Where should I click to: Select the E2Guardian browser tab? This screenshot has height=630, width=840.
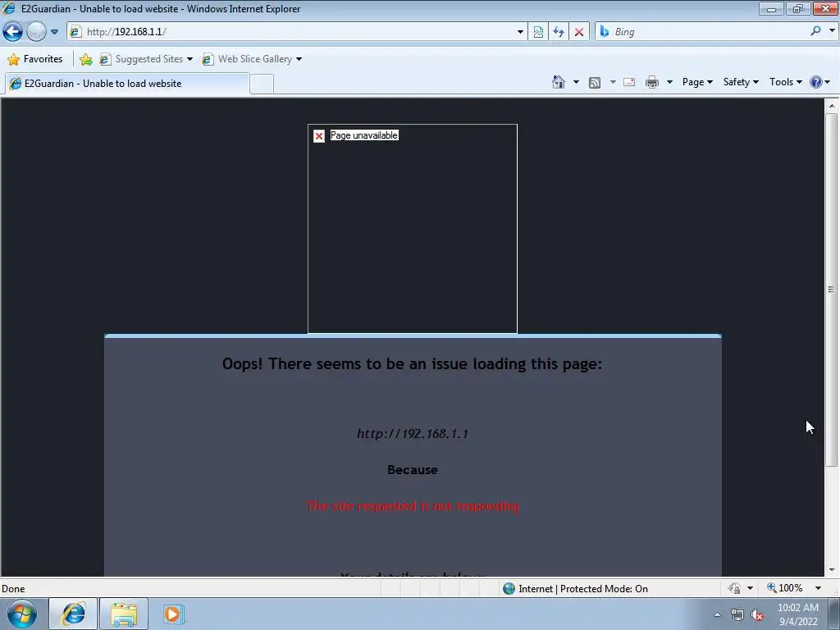click(127, 84)
